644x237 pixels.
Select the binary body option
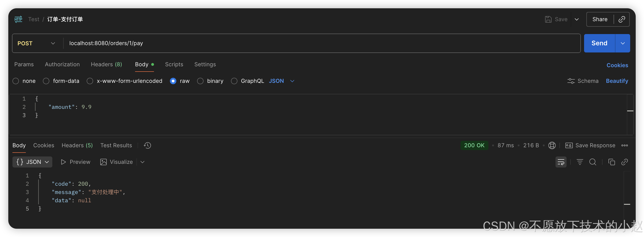pos(200,81)
